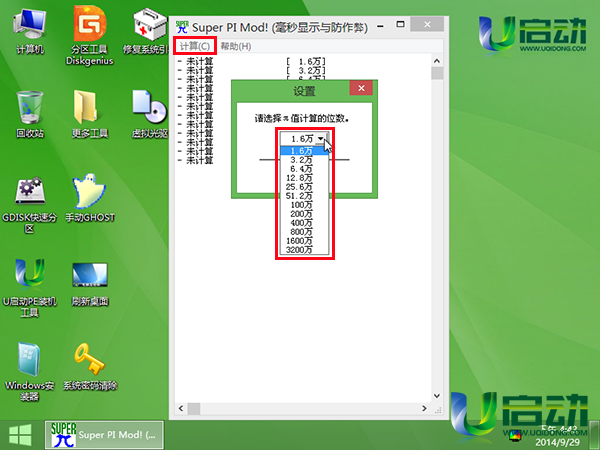Click the 未计算 row for 3.2万
The image size is (600, 450).
click(252, 70)
